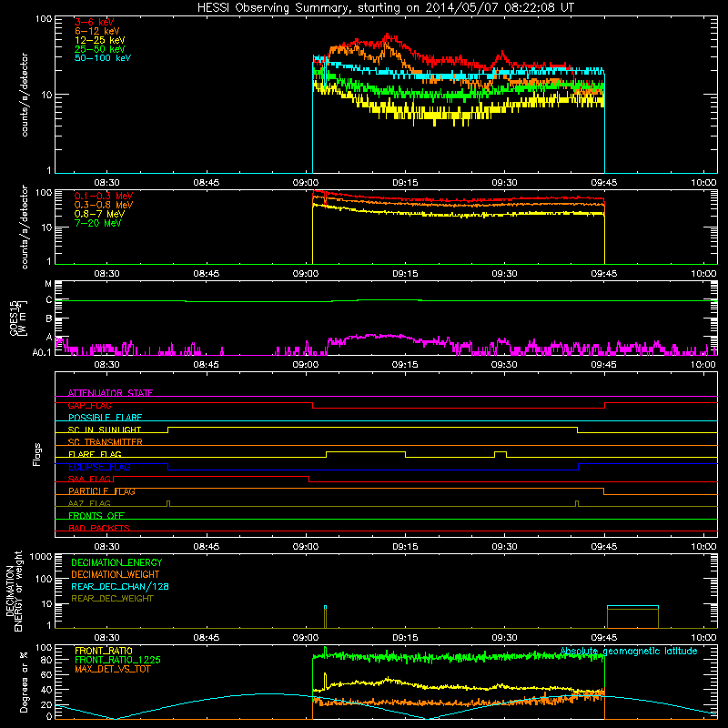The image size is (728, 728).
Task: Click the ATTENUATOR_STATE flag label
Action: 110,393
